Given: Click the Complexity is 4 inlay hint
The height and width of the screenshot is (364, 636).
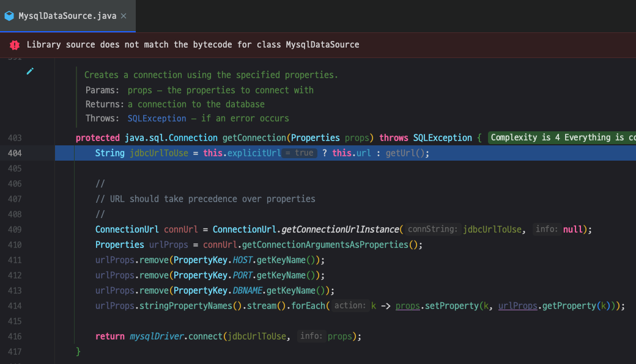Looking at the screenshot, I should 562,137.
